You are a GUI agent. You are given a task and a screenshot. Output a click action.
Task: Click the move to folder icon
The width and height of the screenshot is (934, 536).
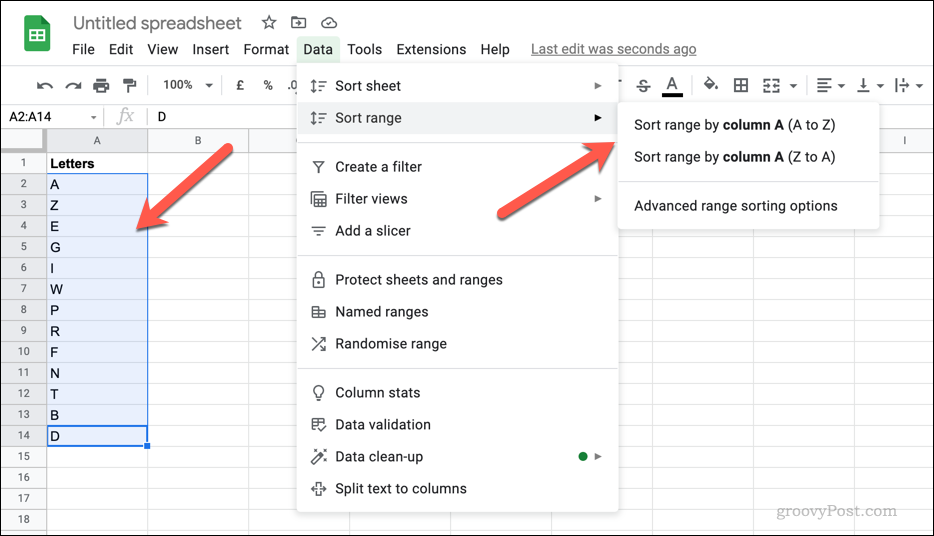(299, 23)
